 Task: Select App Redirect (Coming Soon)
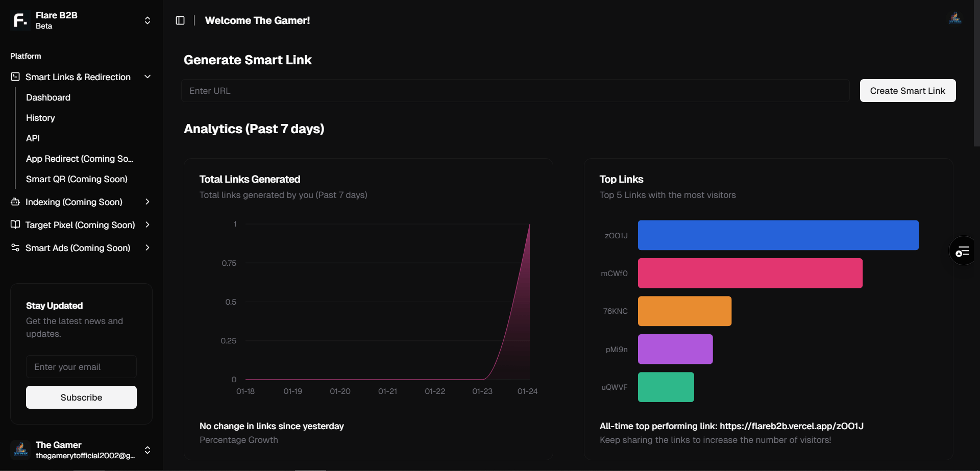click(x=80, y=159)
